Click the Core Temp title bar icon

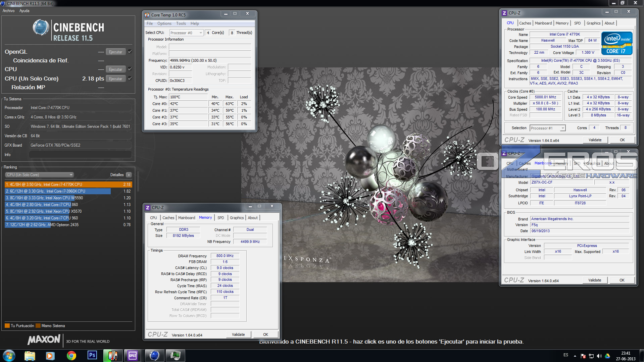click(147, 15)
